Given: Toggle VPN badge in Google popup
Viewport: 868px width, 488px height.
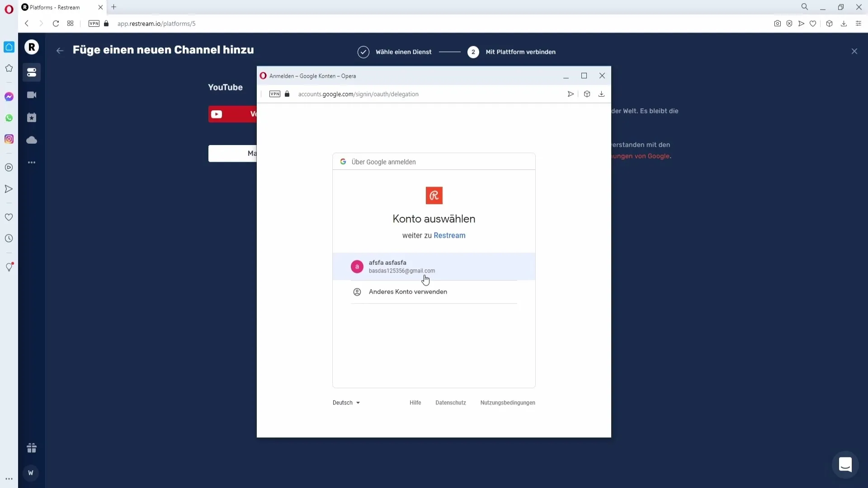Looking at the screenshot, I should click(x=275, y=94).
